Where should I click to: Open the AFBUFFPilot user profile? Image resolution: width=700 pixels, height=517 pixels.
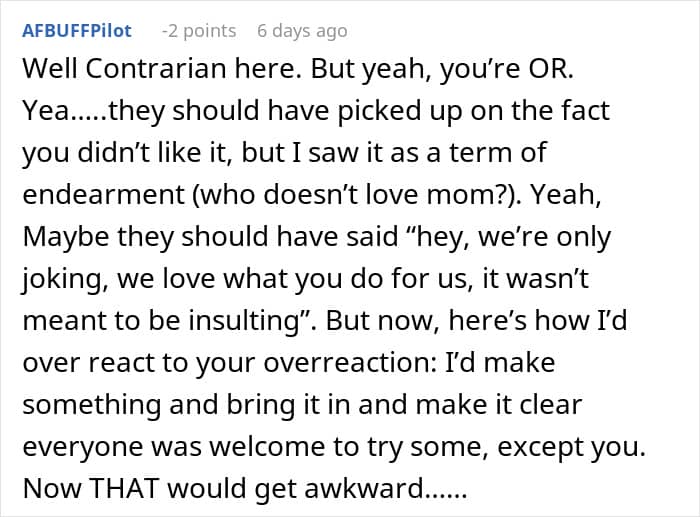click(x=76, y=31)
